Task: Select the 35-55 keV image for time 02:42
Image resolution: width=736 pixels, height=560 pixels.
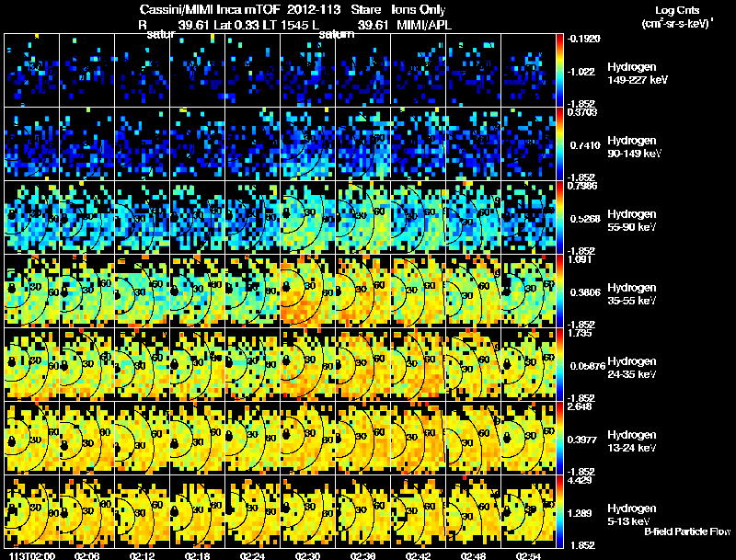Action: (418, 291)
